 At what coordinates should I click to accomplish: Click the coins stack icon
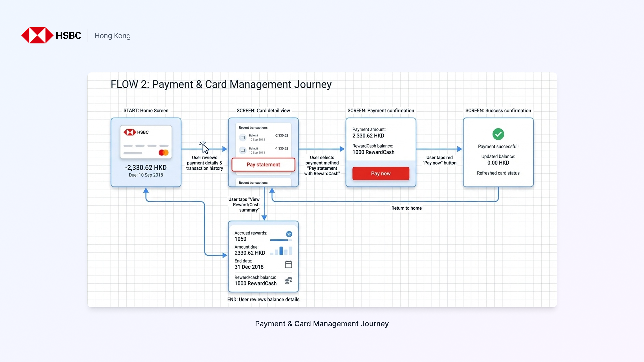click(x=288, y=281)
